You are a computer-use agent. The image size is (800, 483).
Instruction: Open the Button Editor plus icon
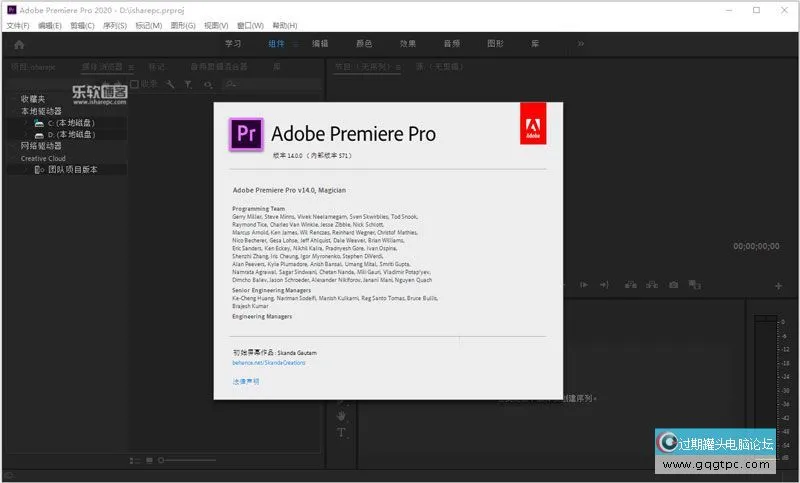pyautogui.click(x=778, y=286)
